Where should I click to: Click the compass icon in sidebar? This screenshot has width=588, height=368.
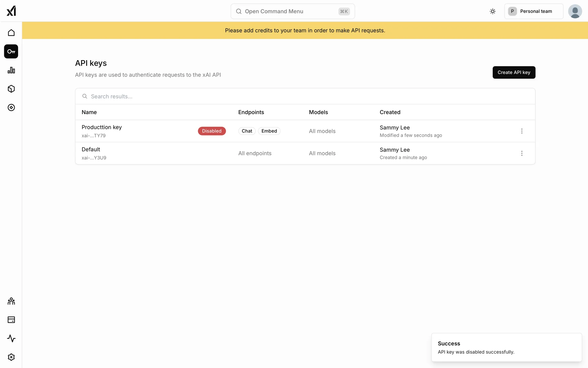coord(11,108)
